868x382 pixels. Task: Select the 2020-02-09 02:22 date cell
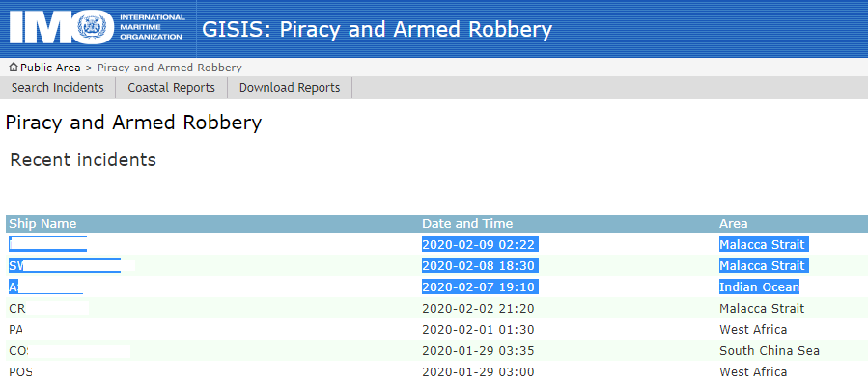click(480, 244)
